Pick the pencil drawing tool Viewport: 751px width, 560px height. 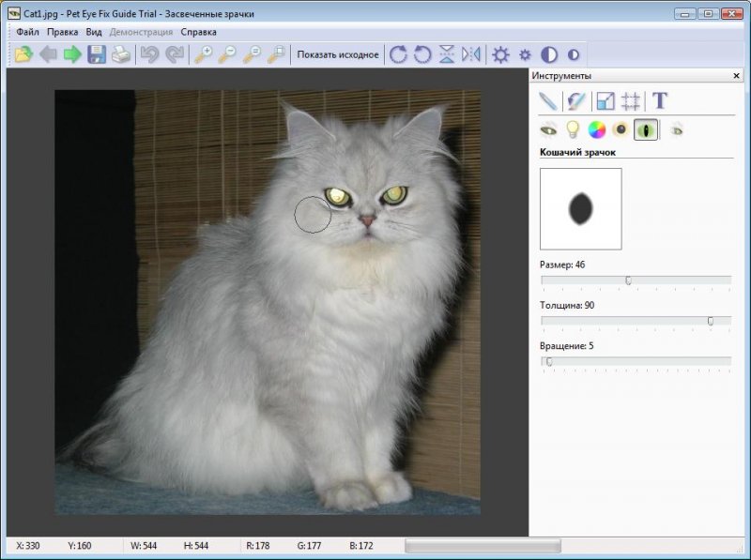point(548,100)
